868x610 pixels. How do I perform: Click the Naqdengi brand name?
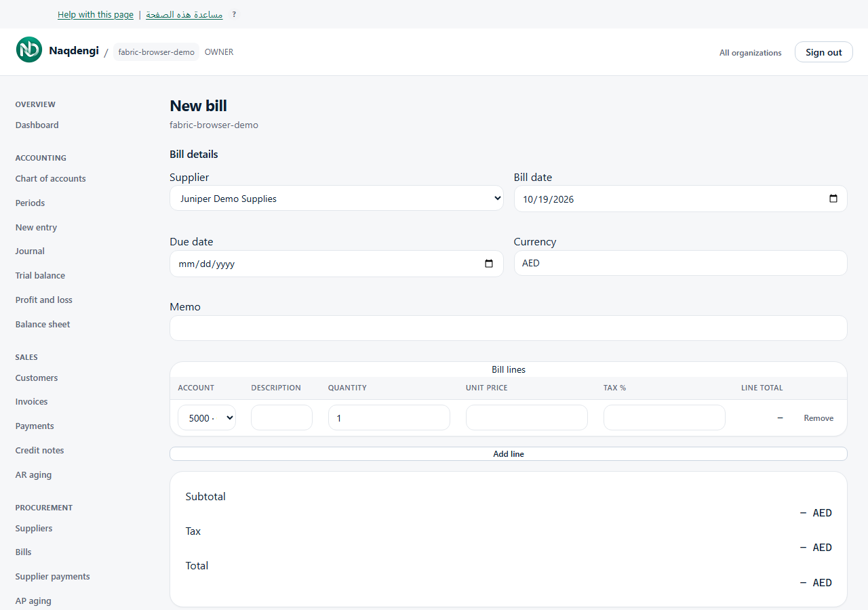click(74, 51)
